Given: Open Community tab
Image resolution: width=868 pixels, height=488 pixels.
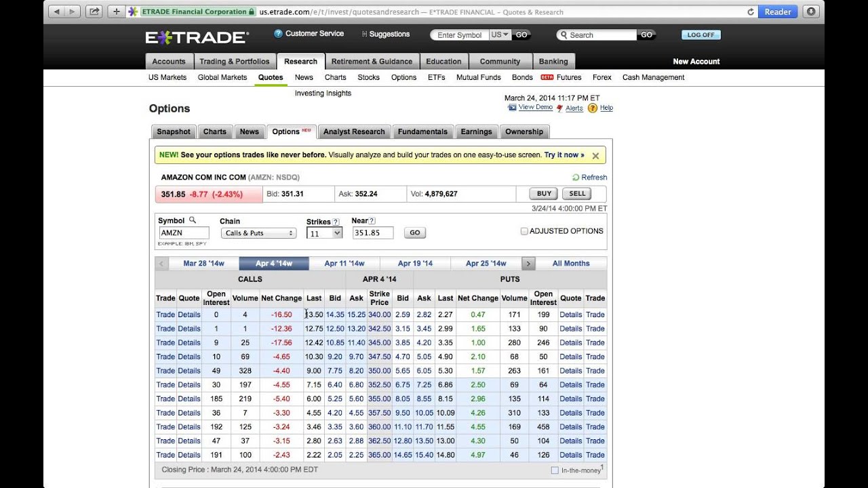Looking at the screenshot, I should coord(500,62).
